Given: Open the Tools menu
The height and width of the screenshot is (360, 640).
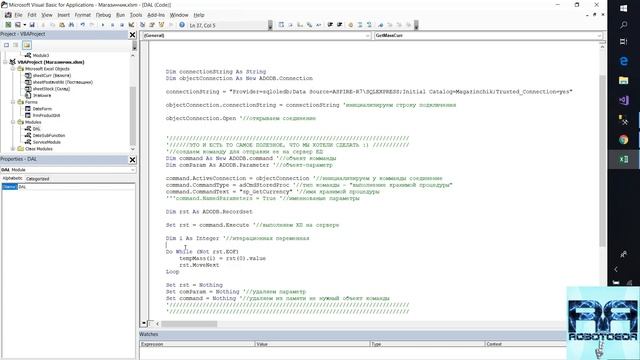Looking at the screenshot, I should tap(136, 15).
